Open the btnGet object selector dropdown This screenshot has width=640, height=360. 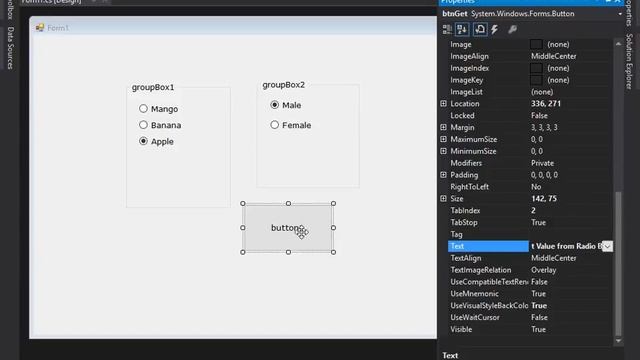point(620,14)
